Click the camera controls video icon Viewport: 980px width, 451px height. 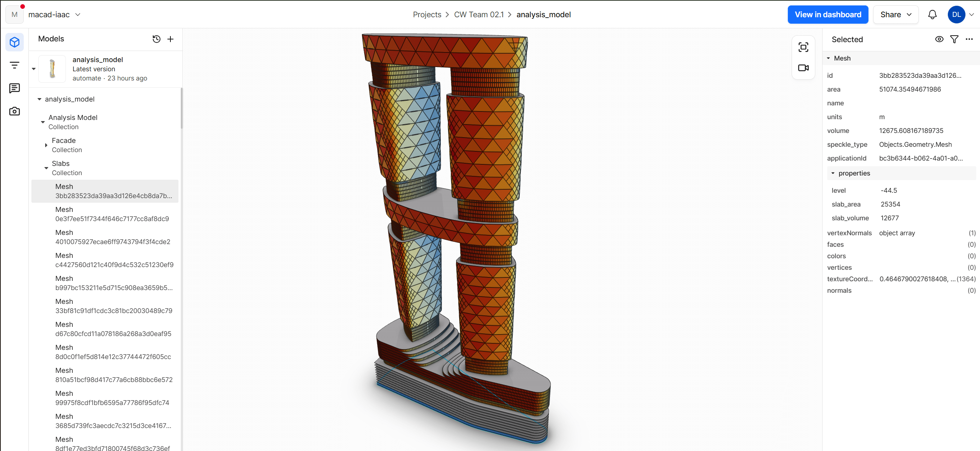click(x=803, y=68)
